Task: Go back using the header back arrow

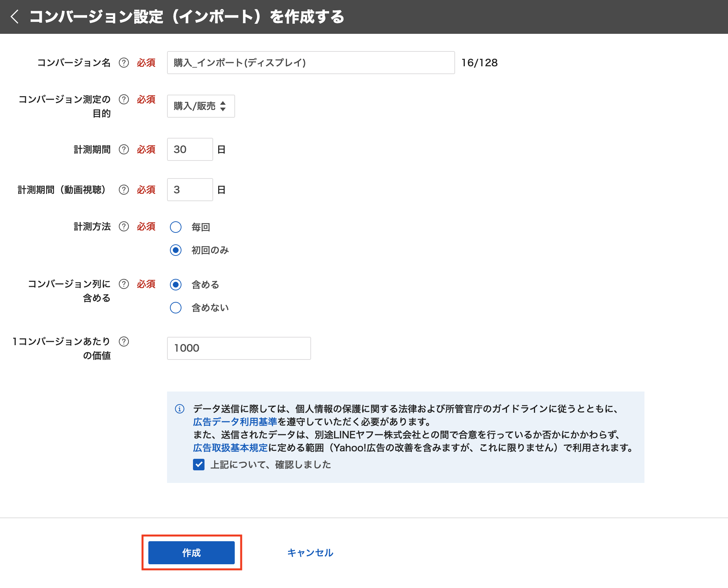Action: (x=15, y=17)
